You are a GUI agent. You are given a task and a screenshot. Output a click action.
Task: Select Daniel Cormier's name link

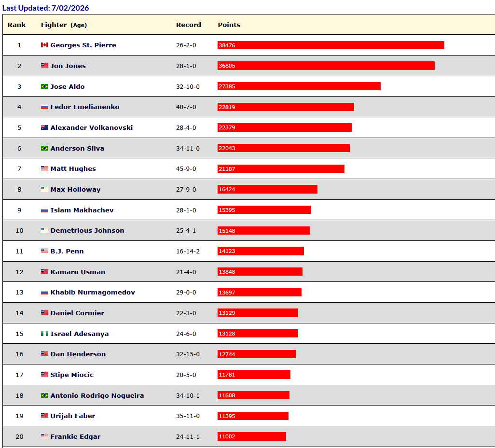77,313
